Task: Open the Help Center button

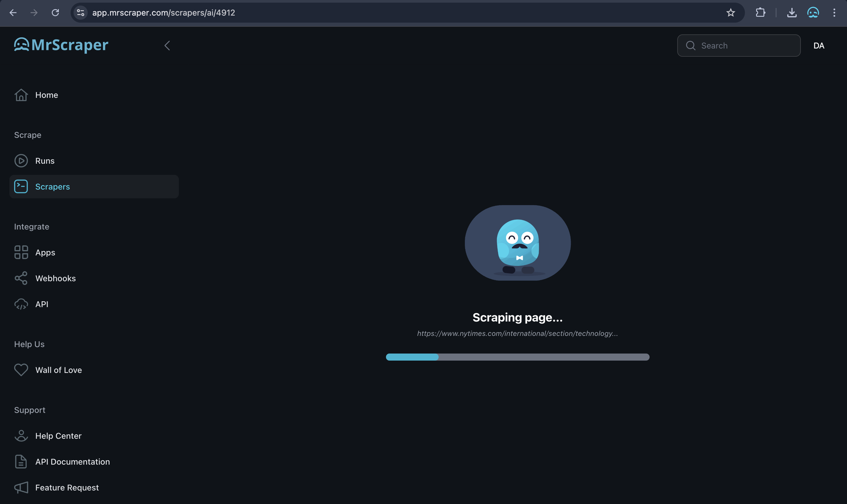Action: 58,435
